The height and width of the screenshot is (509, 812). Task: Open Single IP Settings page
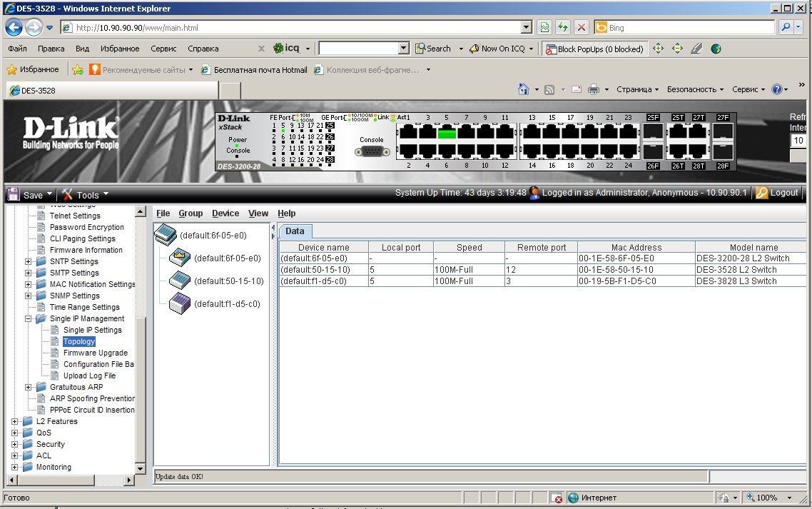tap(92, 330)
